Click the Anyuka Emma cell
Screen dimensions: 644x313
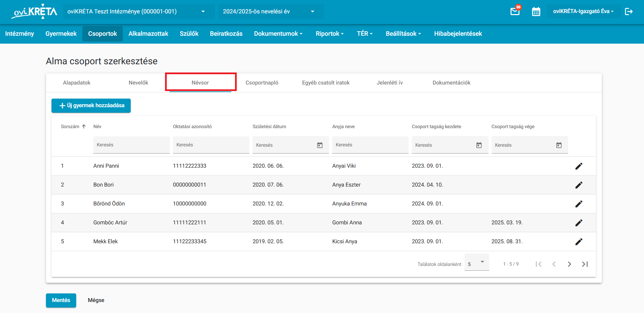coord(350,204)
